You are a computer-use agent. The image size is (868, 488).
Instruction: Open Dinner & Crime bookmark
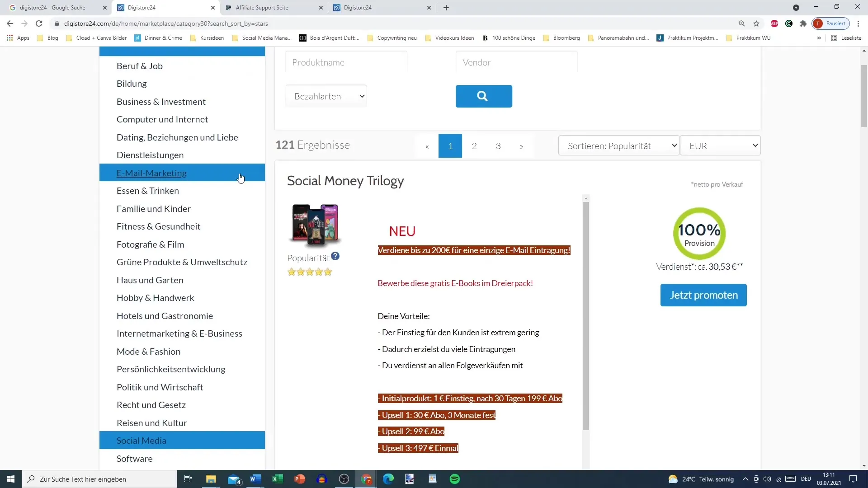point(158,38)
